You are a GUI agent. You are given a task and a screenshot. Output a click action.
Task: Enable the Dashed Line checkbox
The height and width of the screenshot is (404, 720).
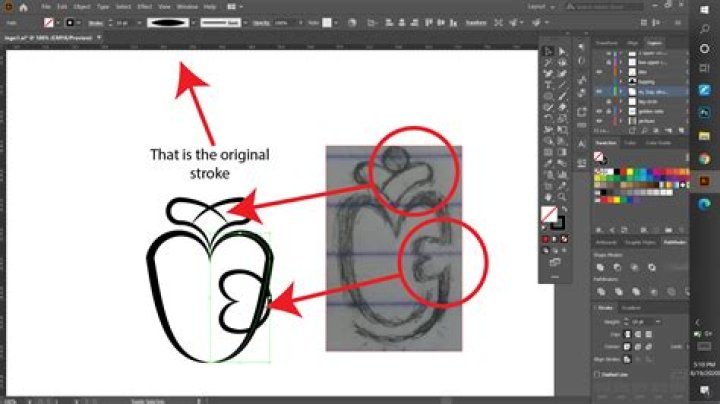pos(597,375)
